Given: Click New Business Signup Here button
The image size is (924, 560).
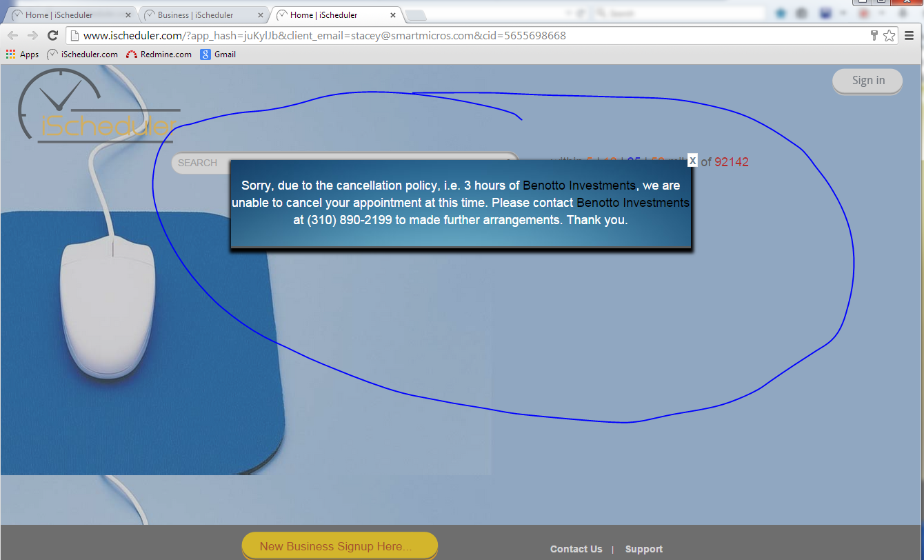Looking at the screenshot, I should point(340,546).
